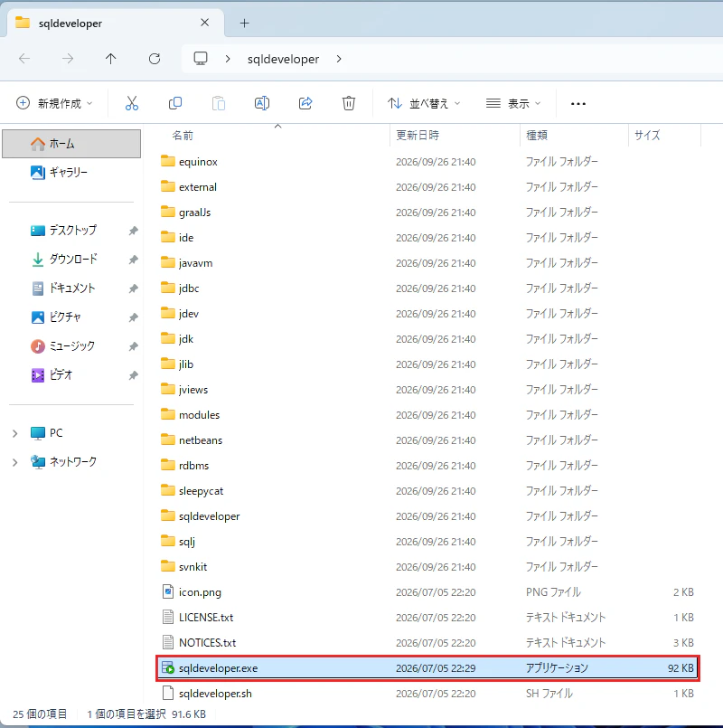Click pin icon beside ミュージック
This screenshot has height=728, width=723.
tap(133, 345)
